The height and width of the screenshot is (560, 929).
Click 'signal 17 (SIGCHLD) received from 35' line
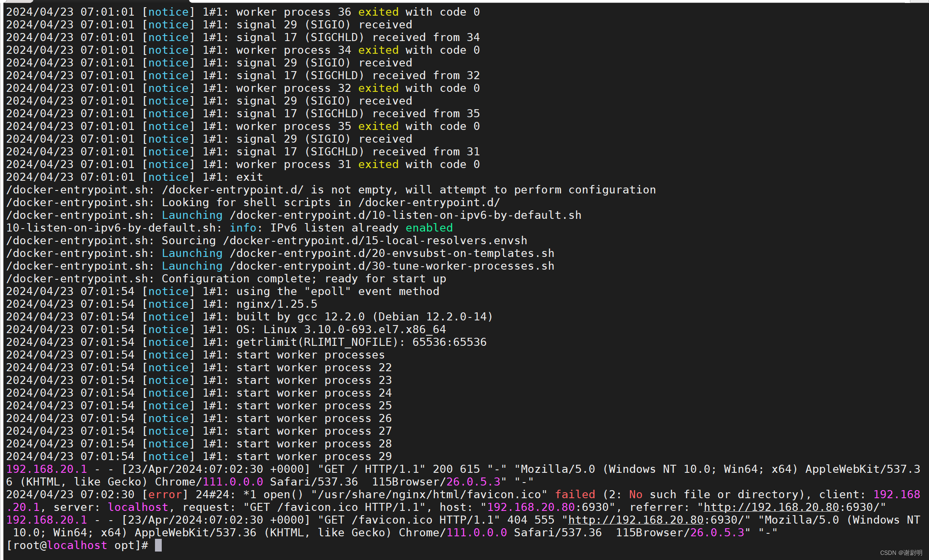pyautogui.click(x=243, y=113)
